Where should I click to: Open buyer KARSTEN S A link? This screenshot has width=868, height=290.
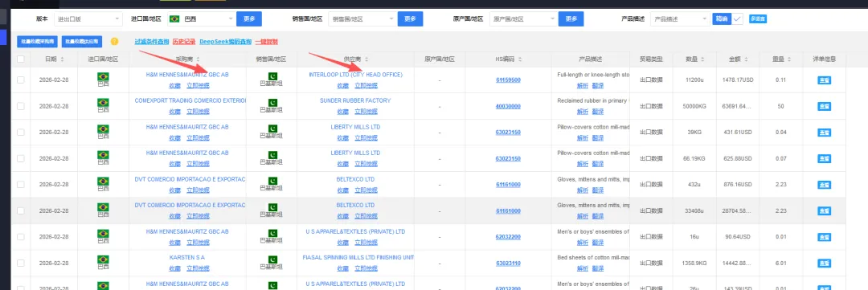pyautogui.click(x=187, y=257)
